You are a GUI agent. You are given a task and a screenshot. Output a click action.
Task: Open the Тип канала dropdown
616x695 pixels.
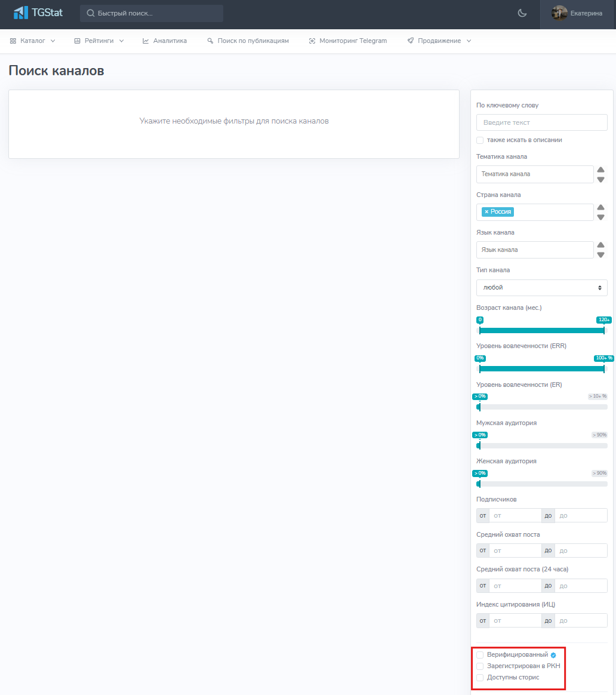click(x=541, y=288)
